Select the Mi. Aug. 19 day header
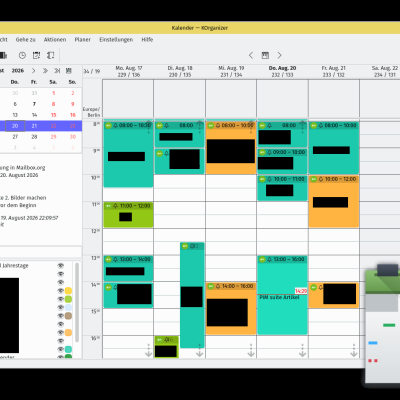The image size is (400, 400). pos(231,71)
